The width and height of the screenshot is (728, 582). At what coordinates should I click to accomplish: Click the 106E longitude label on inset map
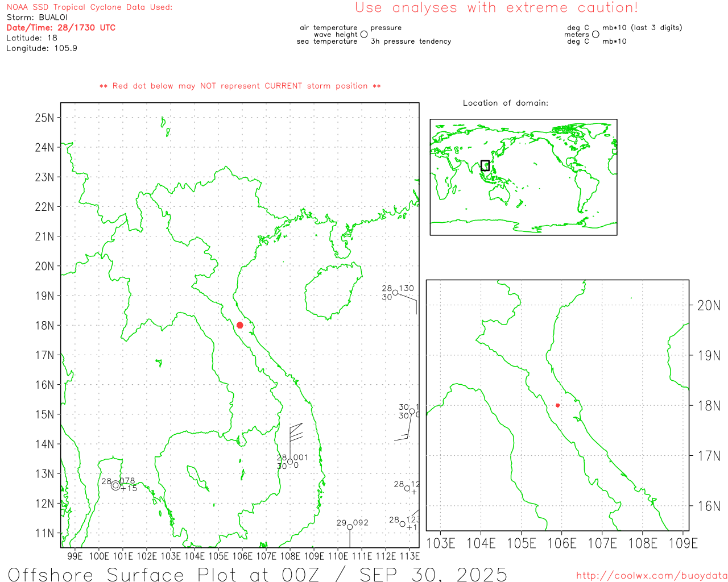pyautogui.click(x=561, y=543)
